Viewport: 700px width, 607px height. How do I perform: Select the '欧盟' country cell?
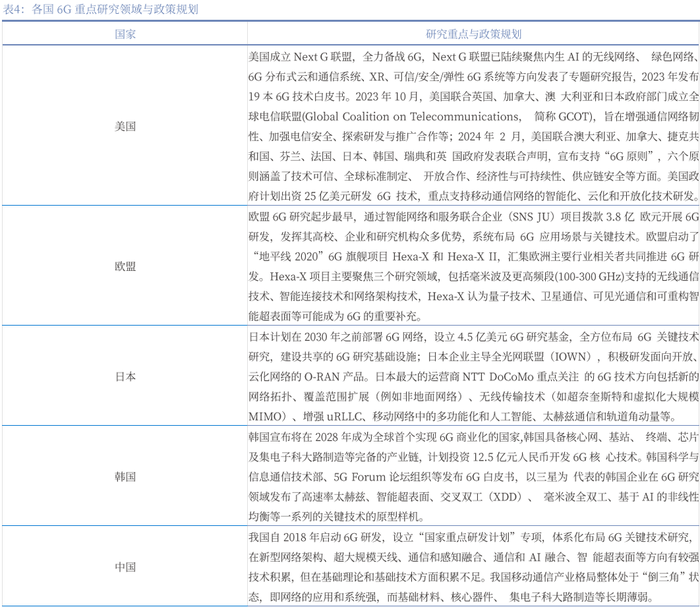point(125,266)
